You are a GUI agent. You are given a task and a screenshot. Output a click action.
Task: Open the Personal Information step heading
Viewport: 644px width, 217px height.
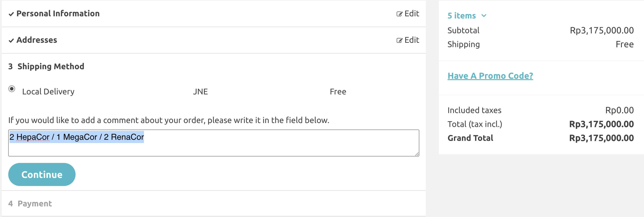[x=58, y=13]
